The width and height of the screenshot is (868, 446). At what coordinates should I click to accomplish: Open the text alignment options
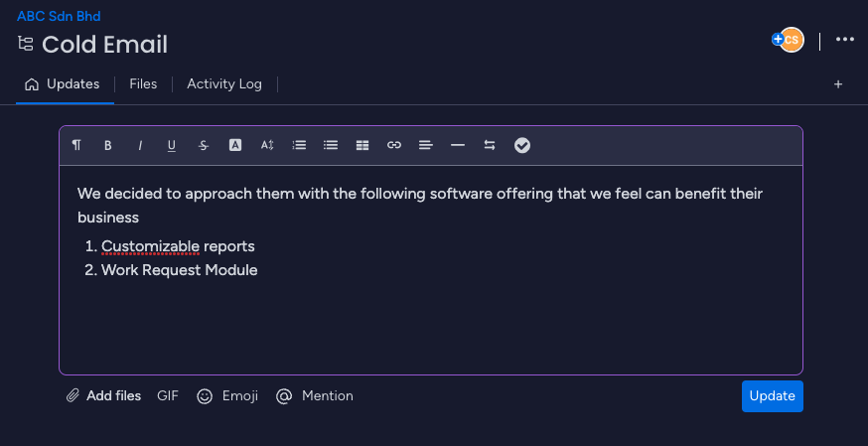(x=426, y=145)
